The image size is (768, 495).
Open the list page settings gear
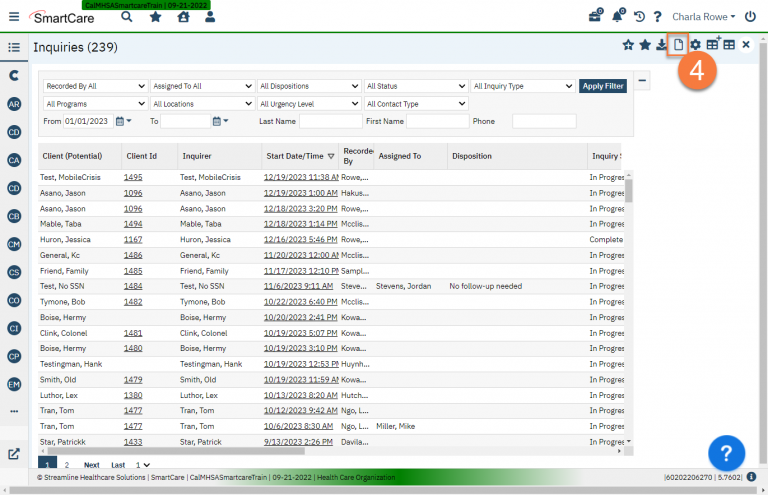point(695,45)
